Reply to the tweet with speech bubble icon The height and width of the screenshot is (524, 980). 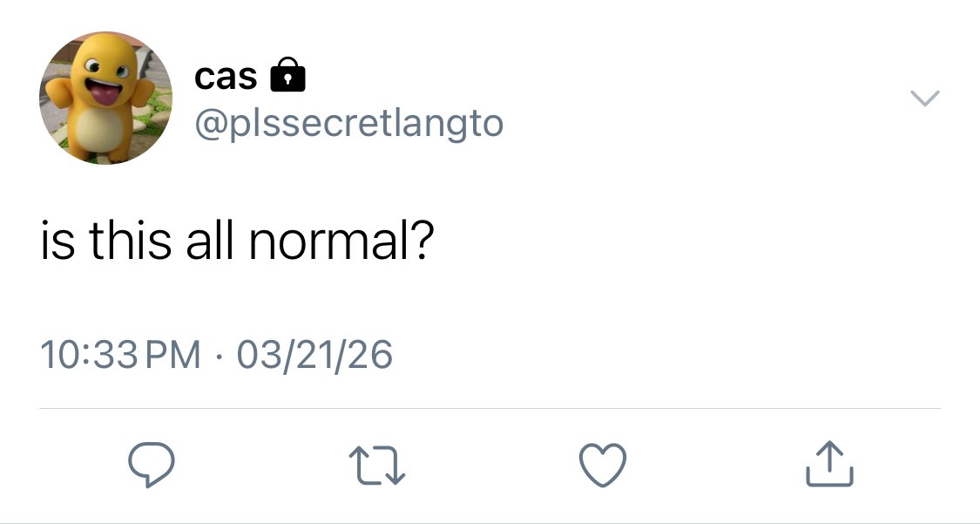coord(152,465)
